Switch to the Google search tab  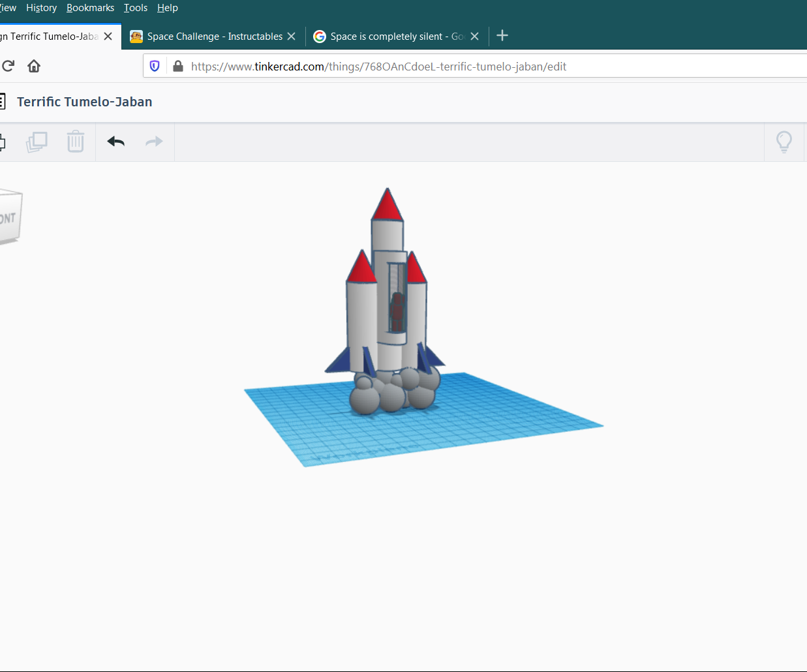click(x=391, y=36)
